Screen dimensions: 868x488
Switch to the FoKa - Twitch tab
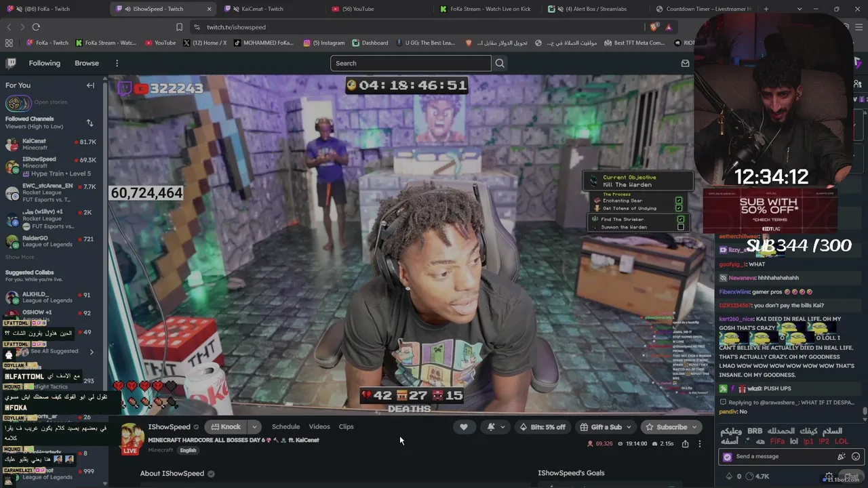click(53, 9)
